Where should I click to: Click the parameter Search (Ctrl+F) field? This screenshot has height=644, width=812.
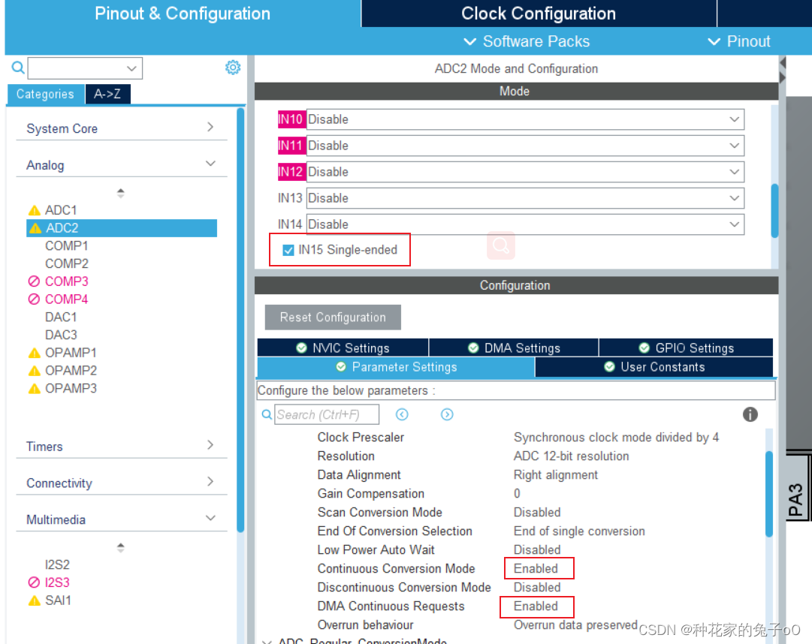[x=327, y=414]
